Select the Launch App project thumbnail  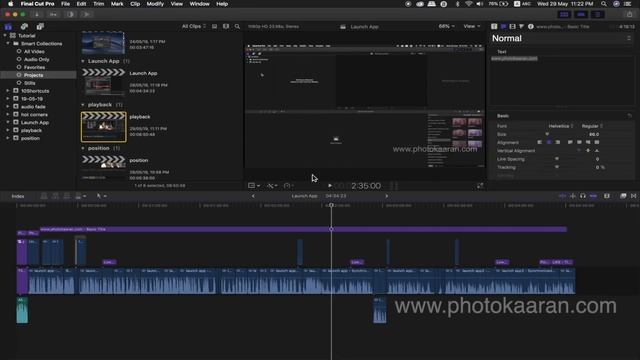click(104, 82)
